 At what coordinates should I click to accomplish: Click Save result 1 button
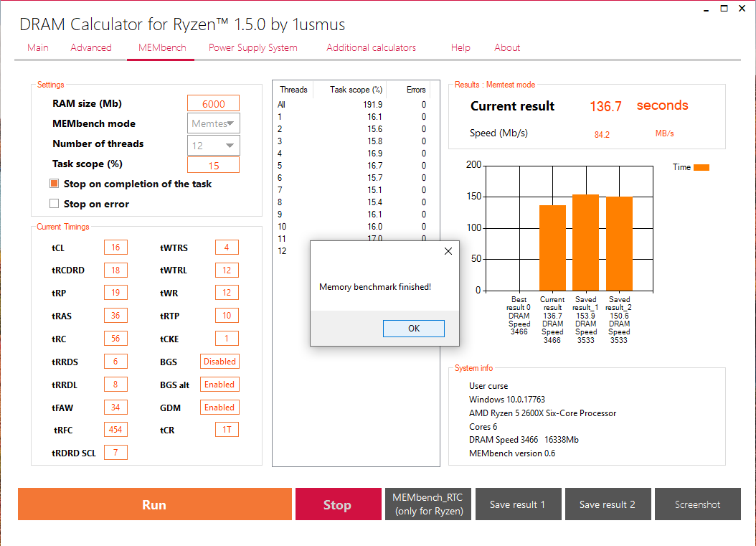[519, 504]
